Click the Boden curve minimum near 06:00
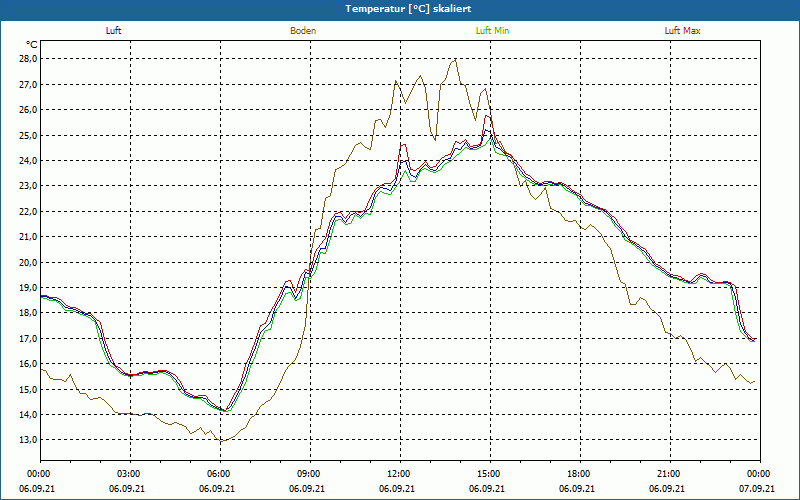Screen dimensions: 800x500 coord(221,441)
